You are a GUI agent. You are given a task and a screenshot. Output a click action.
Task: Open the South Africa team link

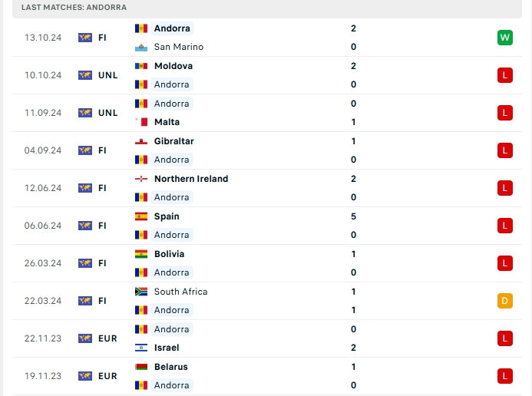[180, 292]
